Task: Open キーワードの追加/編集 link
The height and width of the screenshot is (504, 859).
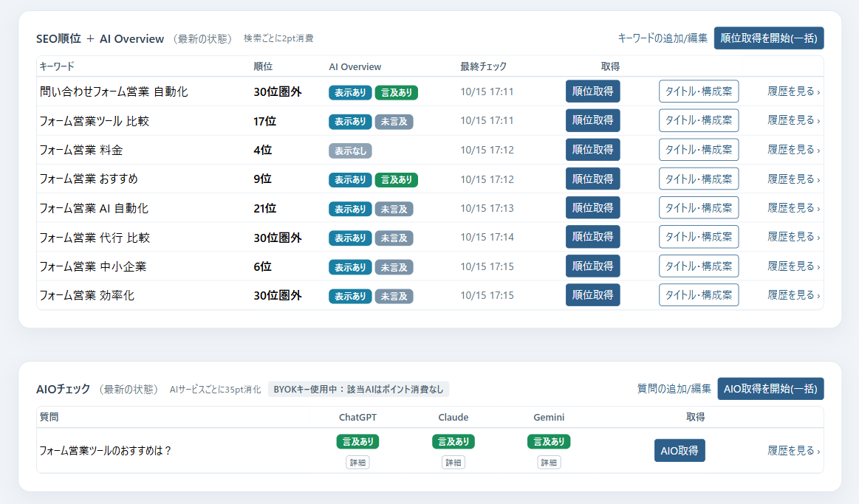Action: [x=663, y=38]
